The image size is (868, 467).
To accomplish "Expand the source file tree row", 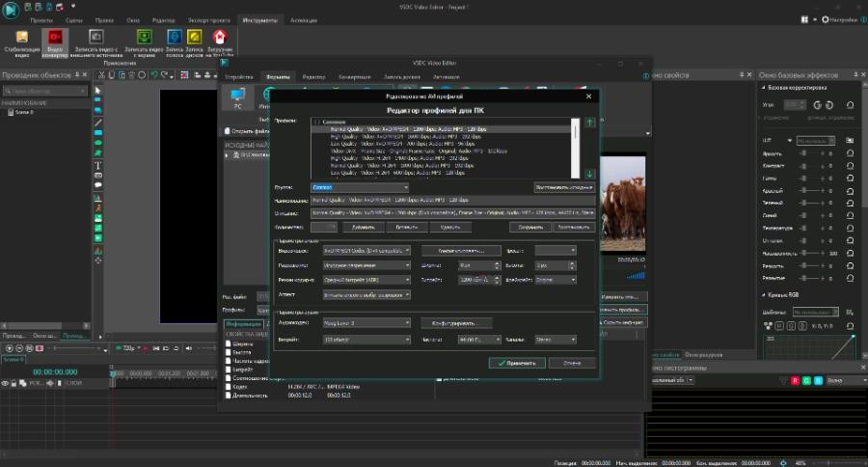I will pos(226,154).
